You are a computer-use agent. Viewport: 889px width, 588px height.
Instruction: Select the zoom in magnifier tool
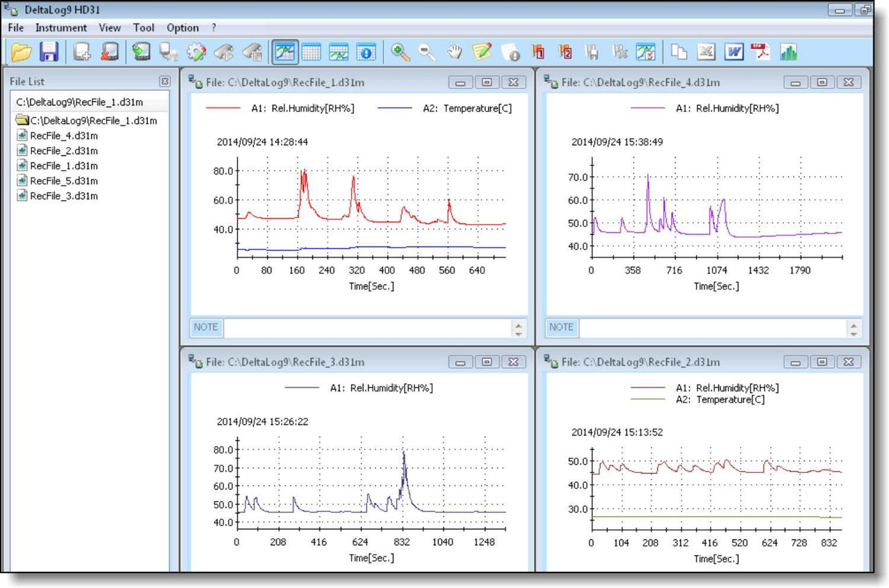point(401,52)
